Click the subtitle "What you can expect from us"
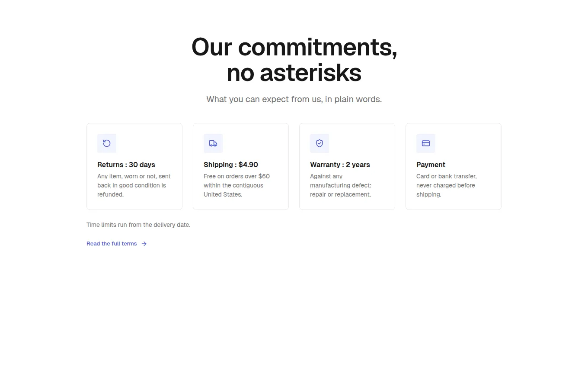This screenshot has height=368, width=588. click(x=294, y=99)
